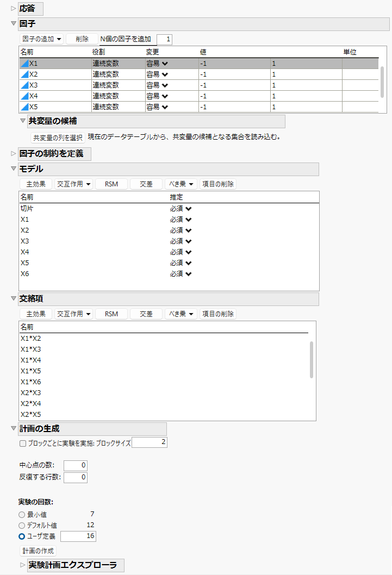Click the 反復する行数 input field
The height and width of the screenshot is (575, 392).
(x=76, y=478)
